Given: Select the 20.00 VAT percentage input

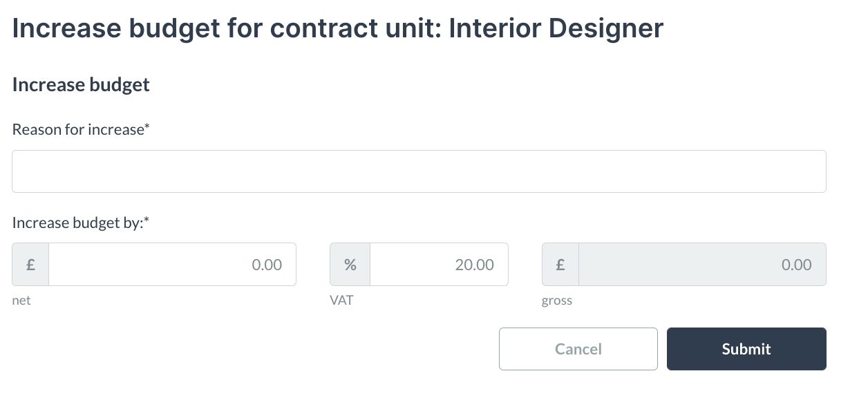Looking at the screenshot, I should pyautogui.click(x=439, y=265).
